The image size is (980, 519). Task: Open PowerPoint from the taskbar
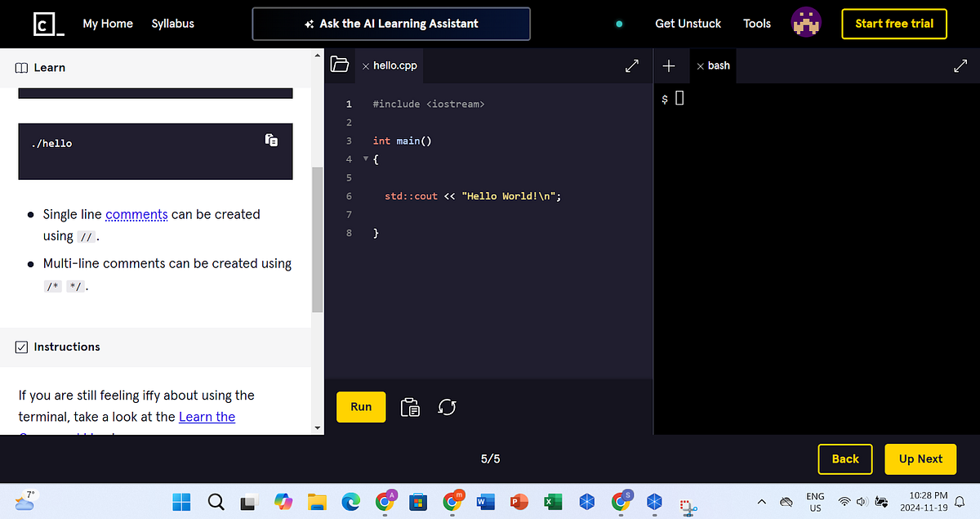tap(519, 501)
